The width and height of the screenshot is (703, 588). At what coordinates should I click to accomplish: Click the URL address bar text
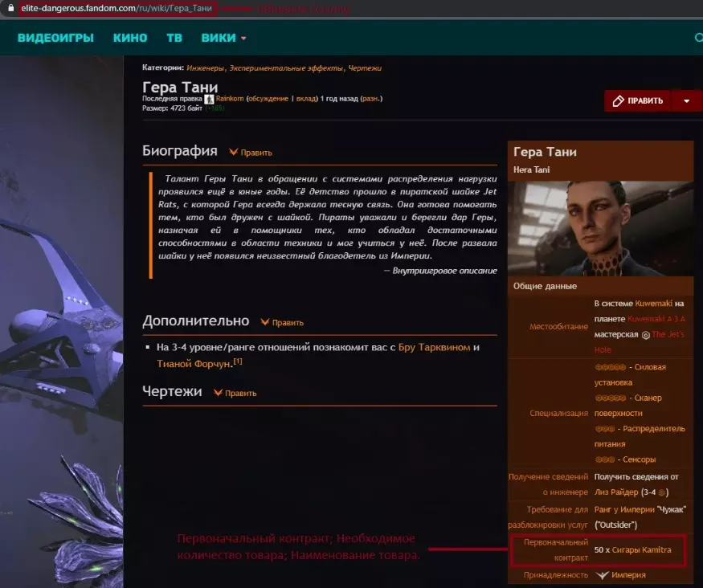click(116, 8)
